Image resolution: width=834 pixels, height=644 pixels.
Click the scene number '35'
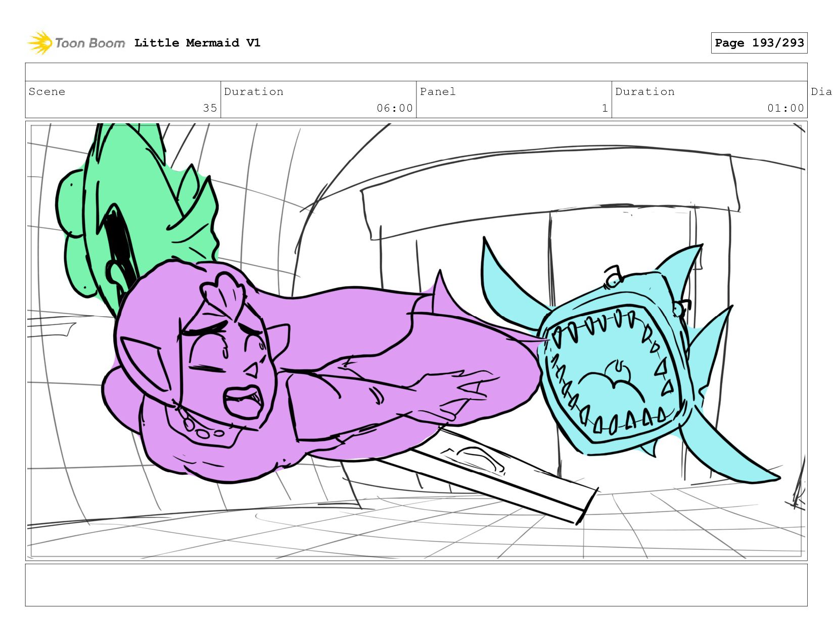(210, 108)
